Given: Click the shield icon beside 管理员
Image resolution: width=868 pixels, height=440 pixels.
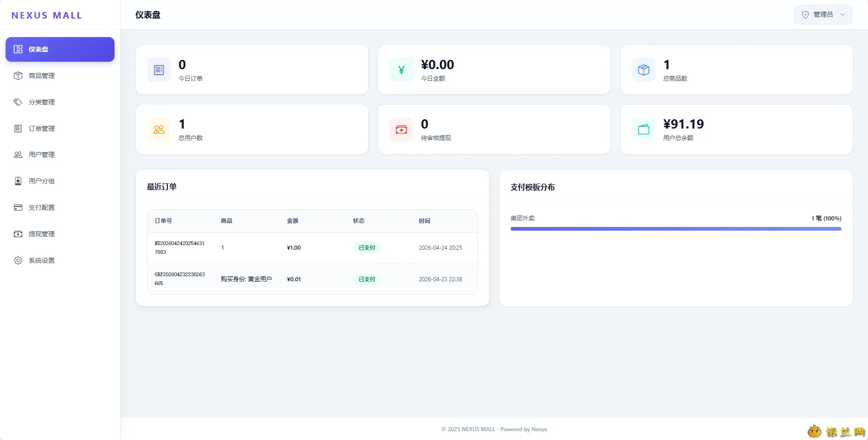Looking at the screenshot, I should [x=805, y=15].
